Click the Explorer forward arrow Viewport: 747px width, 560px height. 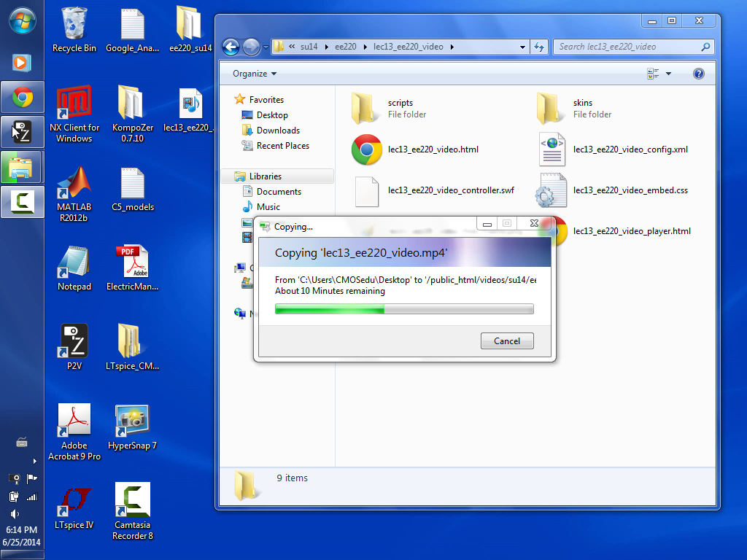pos(251,47)
